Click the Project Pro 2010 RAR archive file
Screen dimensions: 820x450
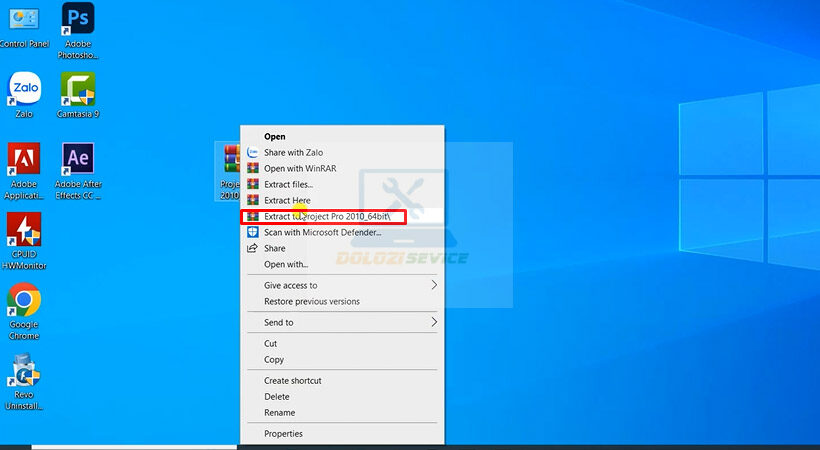(x=230, y=165)
